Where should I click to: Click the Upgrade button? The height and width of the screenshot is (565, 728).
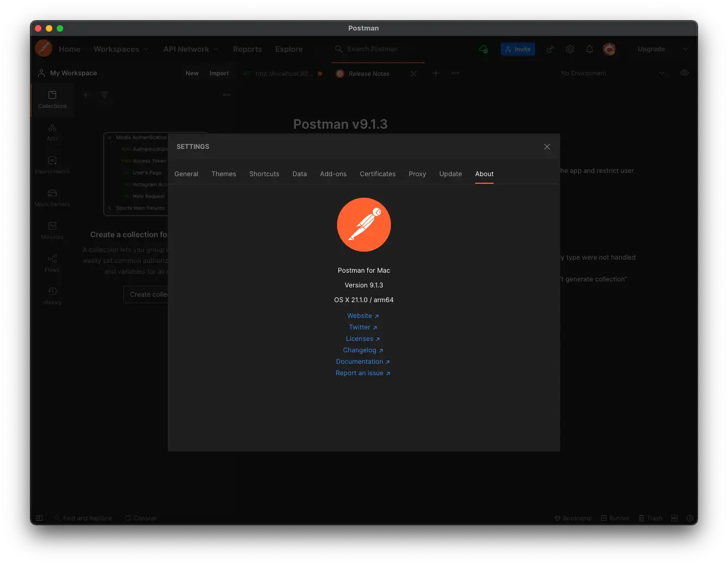[x=651, y=49]
